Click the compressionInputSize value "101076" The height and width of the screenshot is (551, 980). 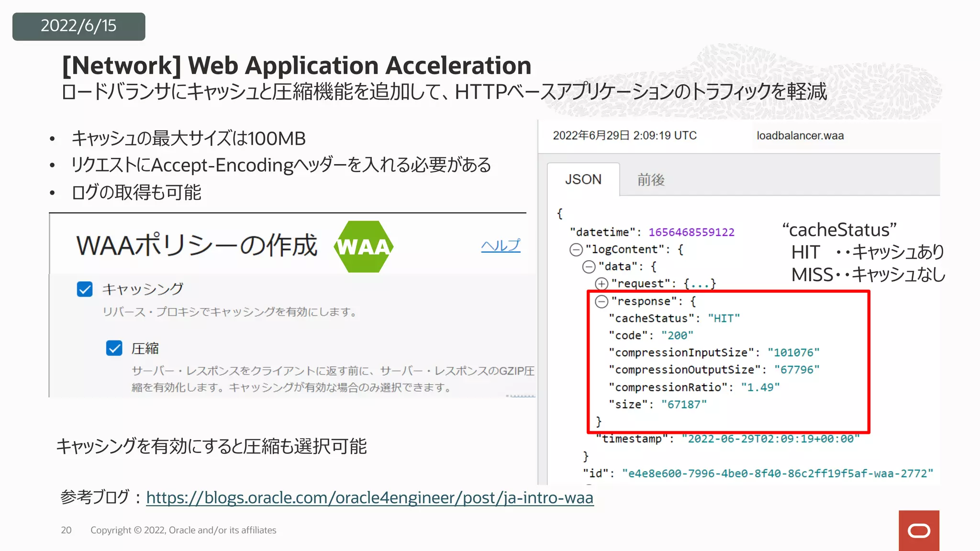(793, 353)
